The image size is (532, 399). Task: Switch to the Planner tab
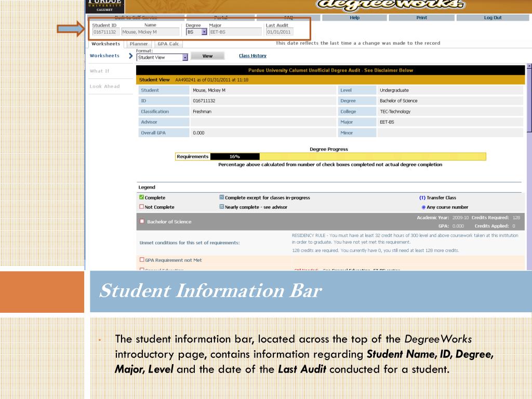tap(139, 44)
